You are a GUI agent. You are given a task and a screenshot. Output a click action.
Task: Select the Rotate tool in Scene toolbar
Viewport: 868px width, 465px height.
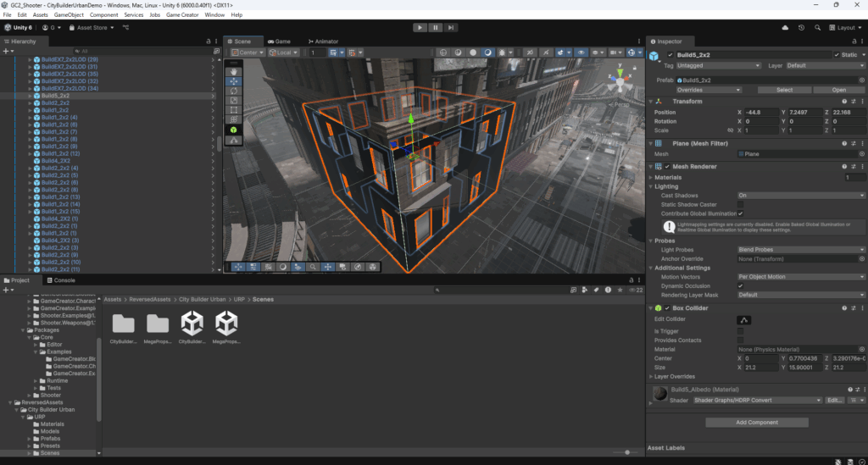pyautogui.click(x=235, y=91)
